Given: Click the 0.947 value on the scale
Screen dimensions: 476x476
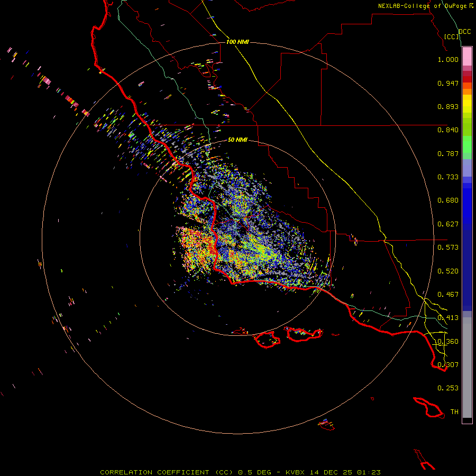Looking at the screenshot, I should coord(448,83).
